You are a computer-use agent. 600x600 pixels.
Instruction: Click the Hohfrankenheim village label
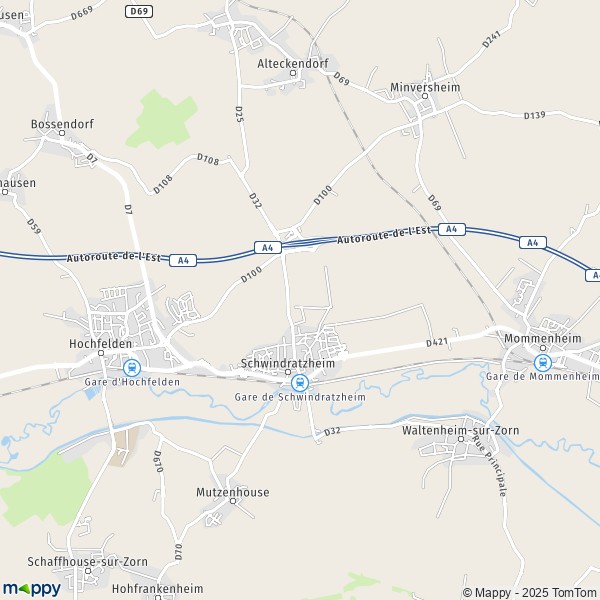pos(158,589)
